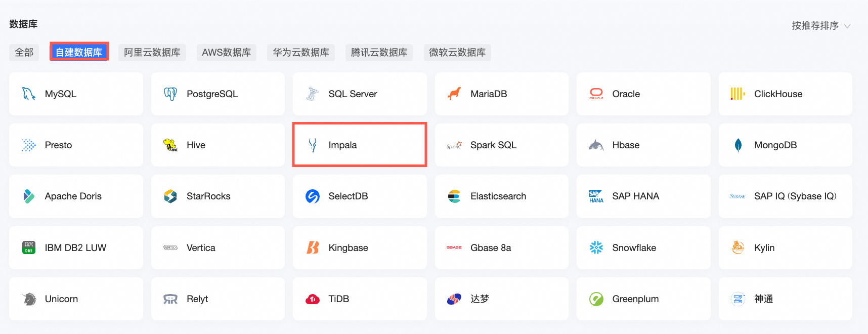Click the red Oracle logo icon
Screen dimensions: 868x334
point(596,94)
